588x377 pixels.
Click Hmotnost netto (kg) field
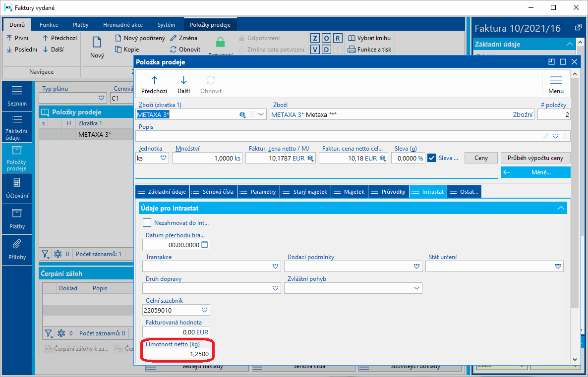tap(176, 354)
